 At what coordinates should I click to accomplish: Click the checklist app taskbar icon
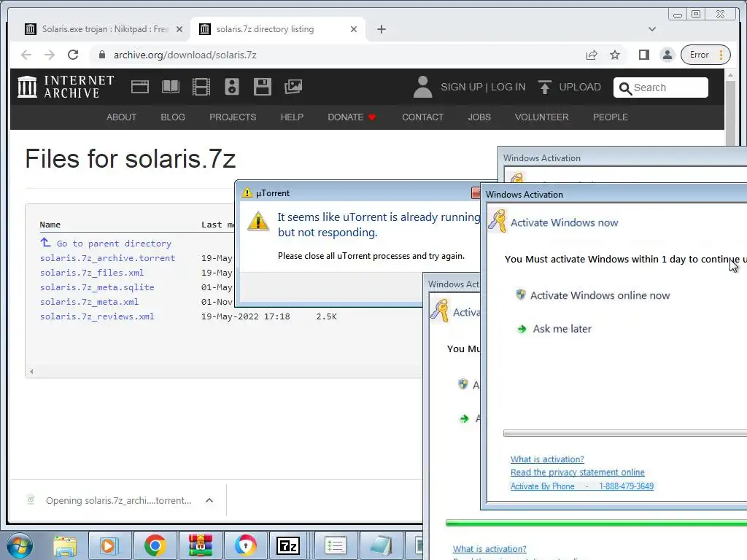[x=335, y=545]
